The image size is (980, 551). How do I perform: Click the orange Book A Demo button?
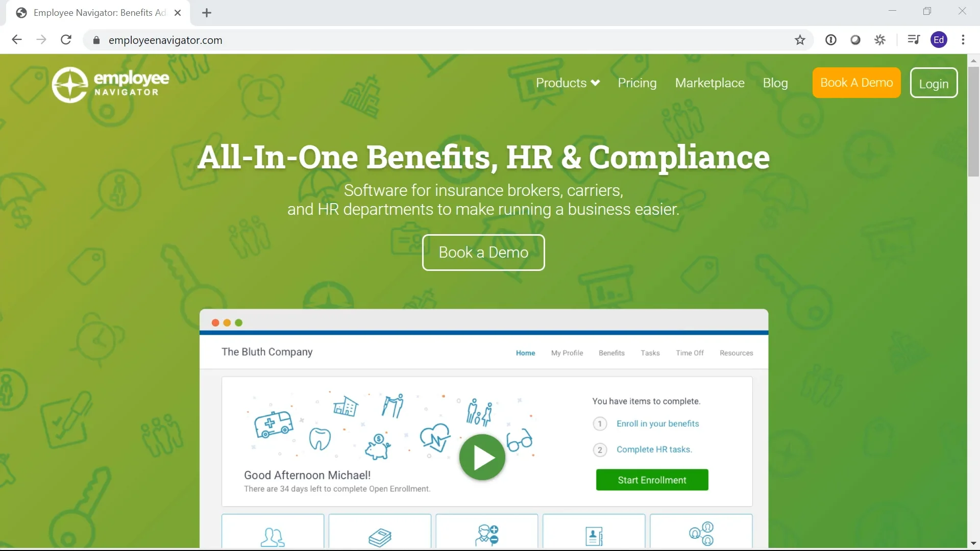(x=856, y=83)
